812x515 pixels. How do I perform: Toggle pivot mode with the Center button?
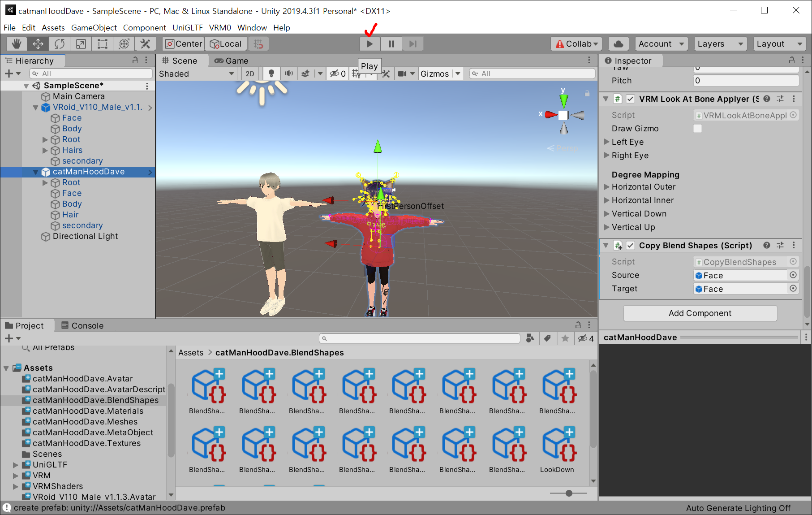pyautogui.click(x=183, y=43)
